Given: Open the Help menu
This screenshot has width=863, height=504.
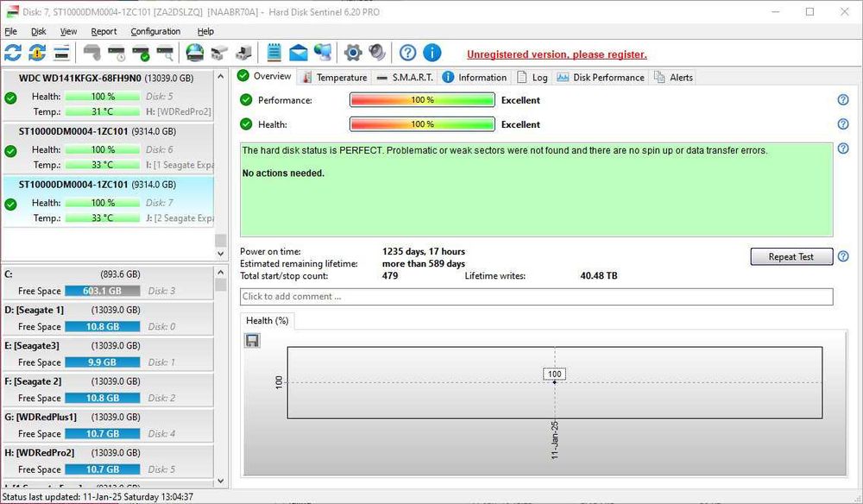Looking at the screenshot, I should pyautogui.click(x=205, y=31).
